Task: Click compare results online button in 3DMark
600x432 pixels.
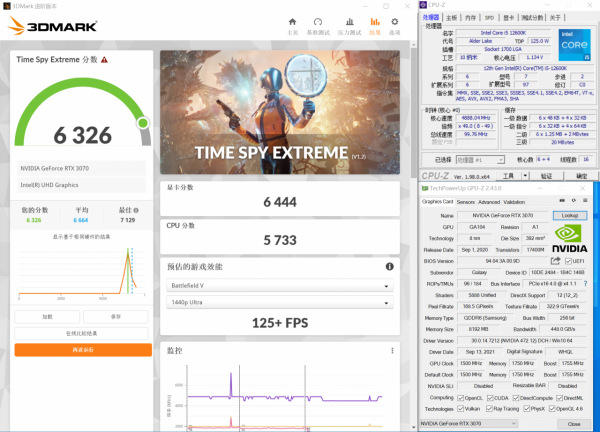Action: [81, 333]
